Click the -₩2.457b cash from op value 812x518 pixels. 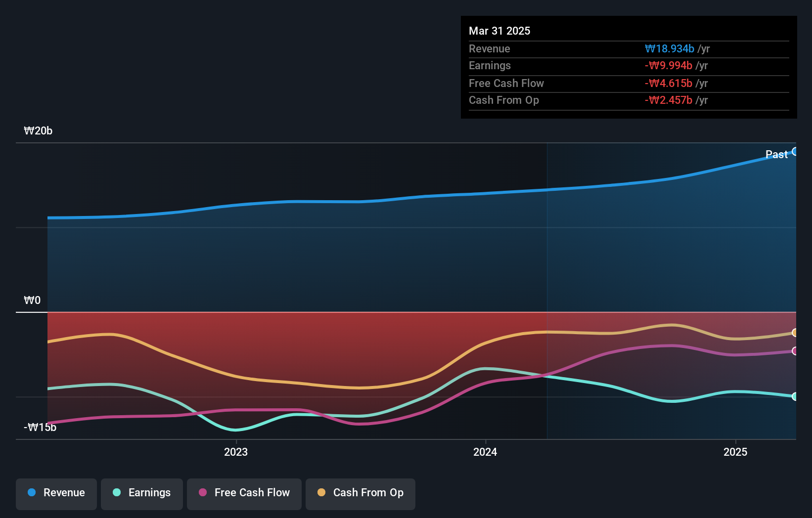(x=669, y=100)
